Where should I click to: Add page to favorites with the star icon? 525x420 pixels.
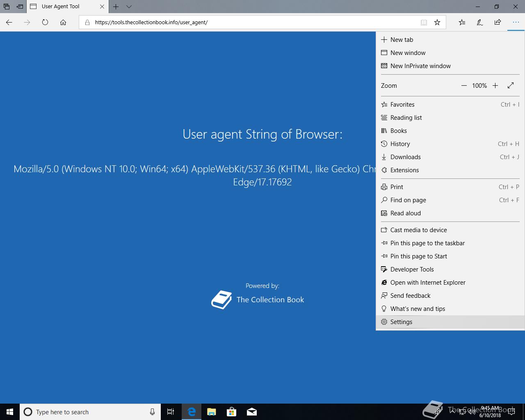[437, 23]
